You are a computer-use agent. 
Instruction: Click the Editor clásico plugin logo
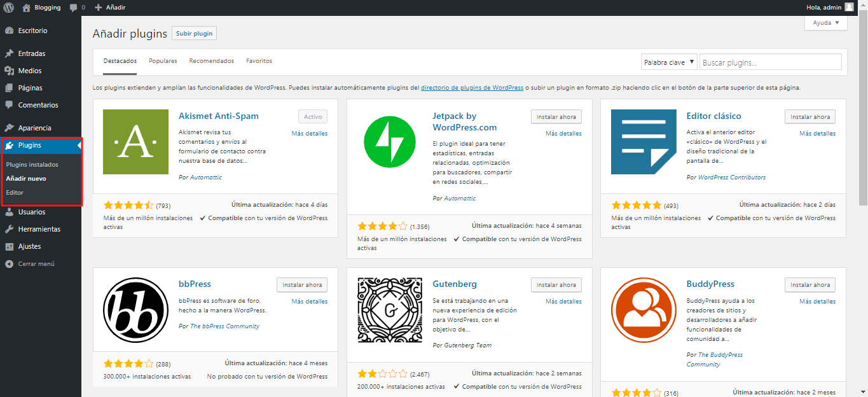644,142
